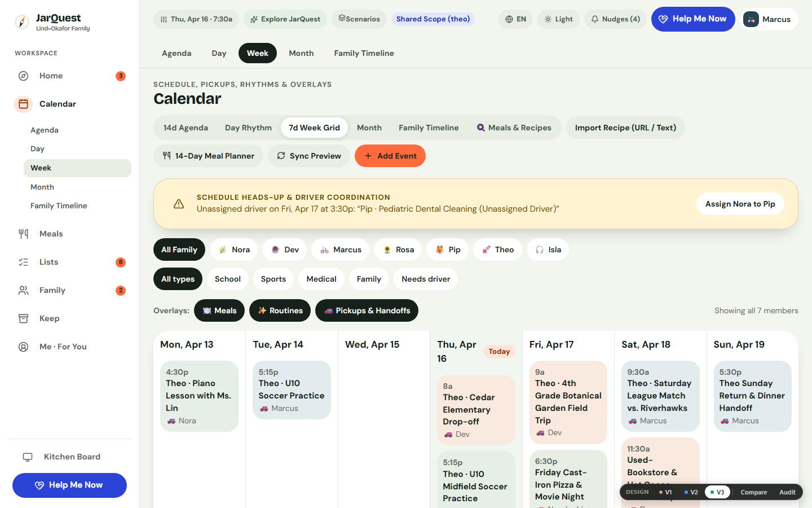Open the Meals & Recipes tab
This screenshot has height=508, width=812.
[514, 128]
